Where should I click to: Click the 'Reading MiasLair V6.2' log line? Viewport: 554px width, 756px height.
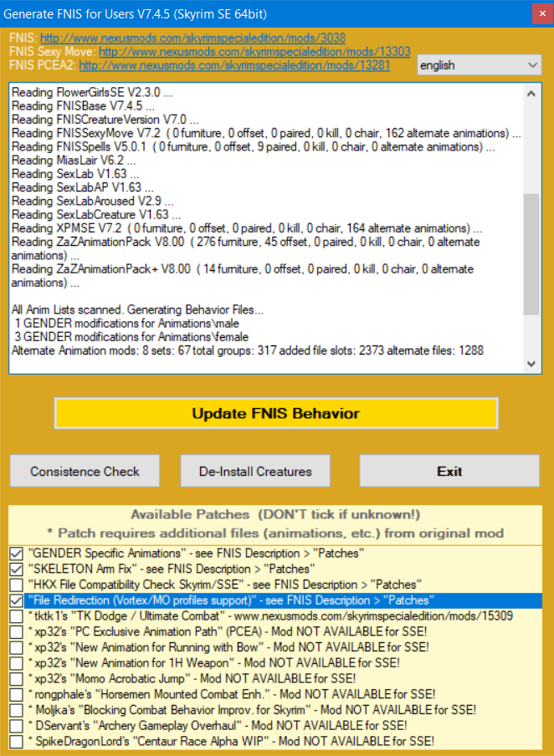[74, 160]
